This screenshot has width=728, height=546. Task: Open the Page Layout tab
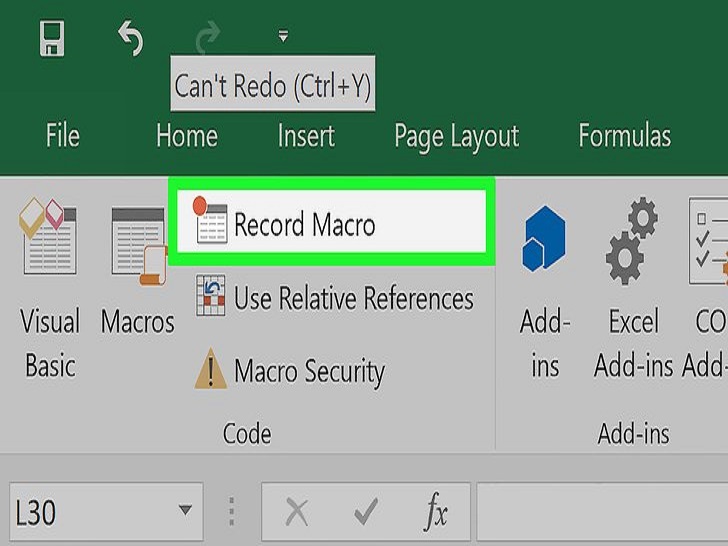click(x=456, y=137)
